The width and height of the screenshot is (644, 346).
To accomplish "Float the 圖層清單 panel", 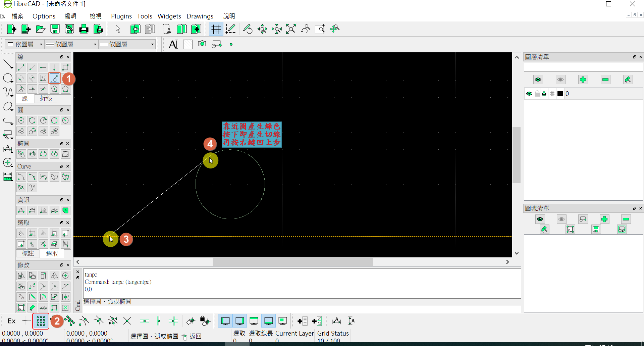I will (x=635, y=57).
